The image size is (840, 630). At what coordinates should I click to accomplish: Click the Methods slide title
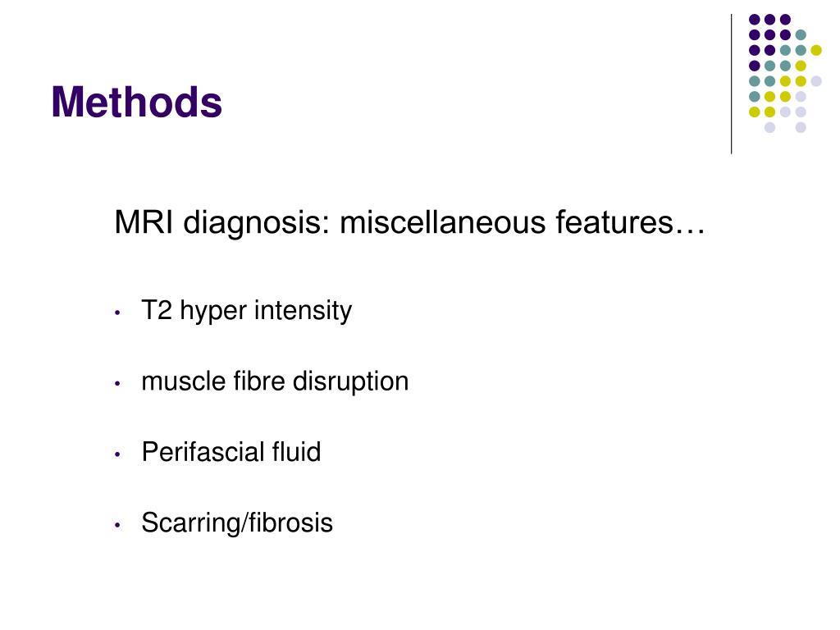tap(137, 103)
